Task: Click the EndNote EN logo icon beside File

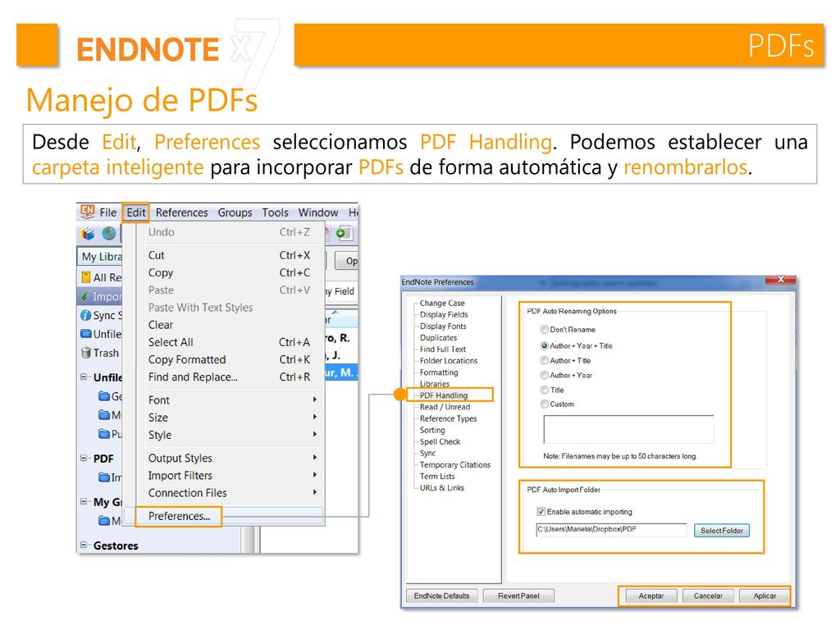Action: tap(87, 212)
